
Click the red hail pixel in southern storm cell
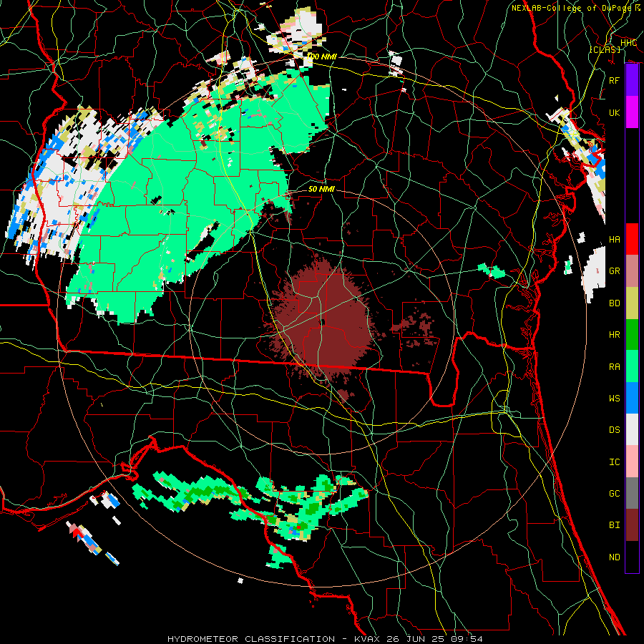pos(299,526)
